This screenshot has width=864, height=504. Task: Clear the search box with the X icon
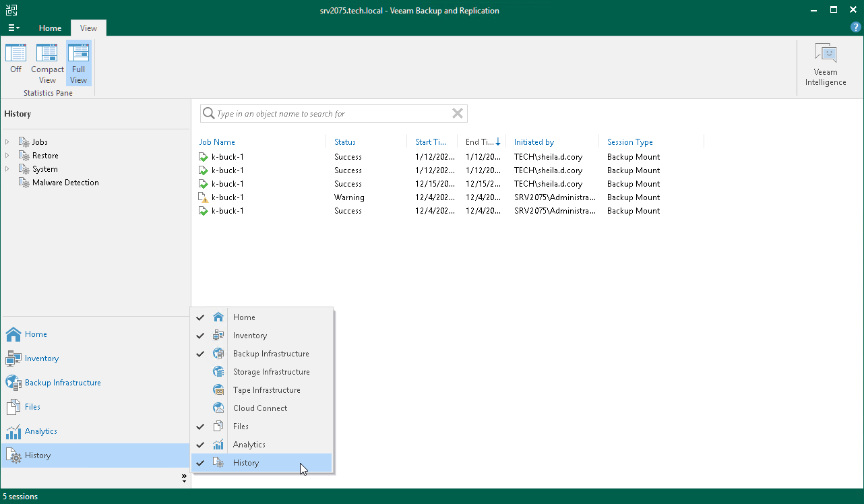[458, 113]
